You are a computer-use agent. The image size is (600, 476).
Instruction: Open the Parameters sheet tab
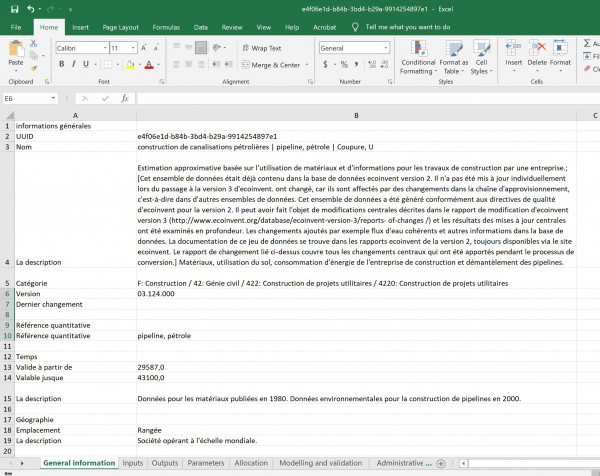pyautogui.click(x=206, y=463)
